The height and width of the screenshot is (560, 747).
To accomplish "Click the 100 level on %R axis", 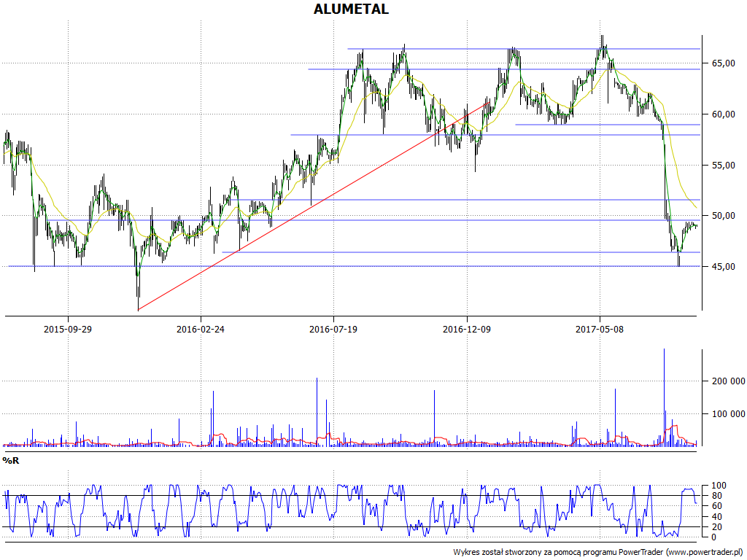I will [719, 486].
